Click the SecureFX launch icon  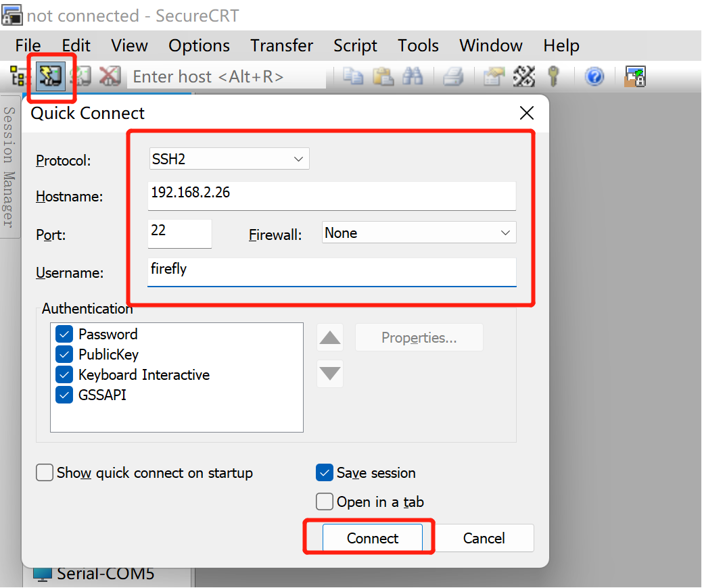pos(635,76)
